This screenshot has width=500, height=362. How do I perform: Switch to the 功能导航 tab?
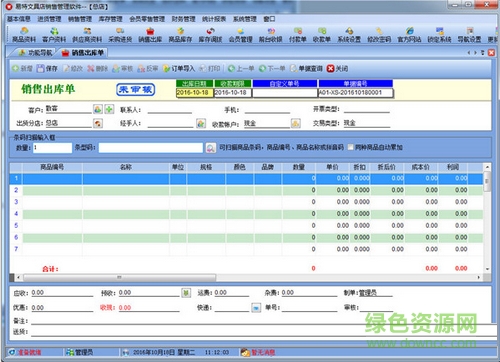tap(35, 53)
